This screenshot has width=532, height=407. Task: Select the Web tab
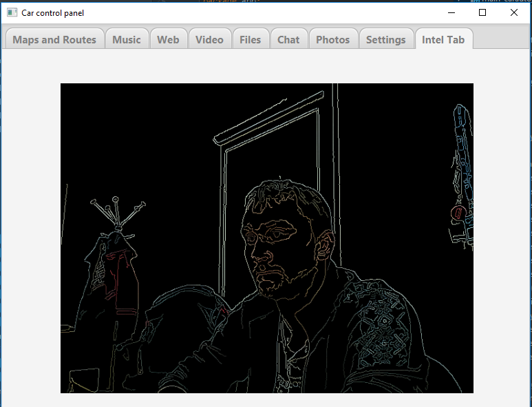pos(169,39)
